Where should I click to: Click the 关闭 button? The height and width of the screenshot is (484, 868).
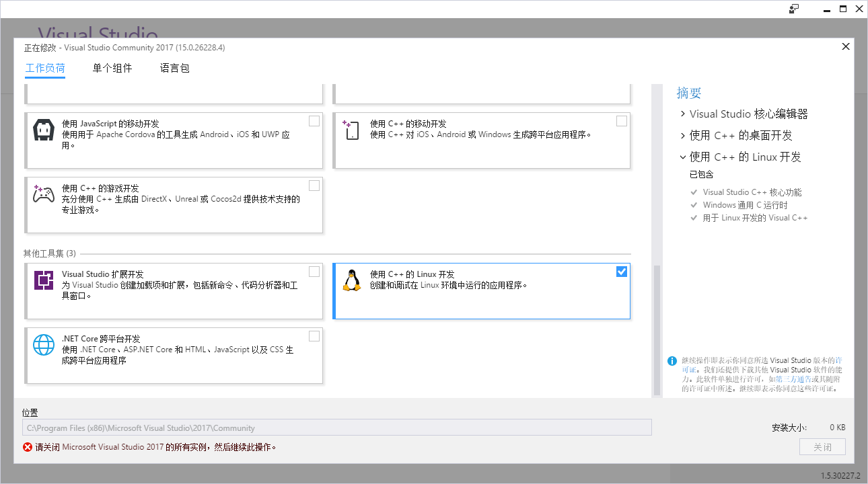822,447
